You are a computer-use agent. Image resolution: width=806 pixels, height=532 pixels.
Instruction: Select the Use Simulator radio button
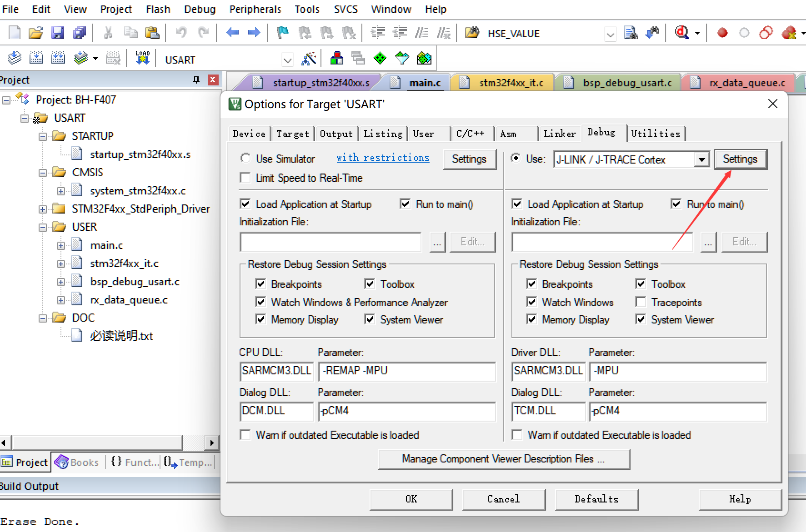(x=245, y=158)
